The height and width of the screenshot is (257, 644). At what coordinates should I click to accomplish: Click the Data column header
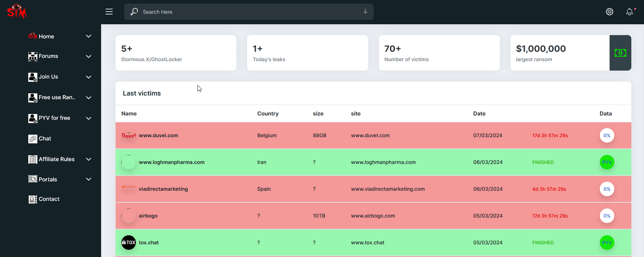tap(606, 114)
